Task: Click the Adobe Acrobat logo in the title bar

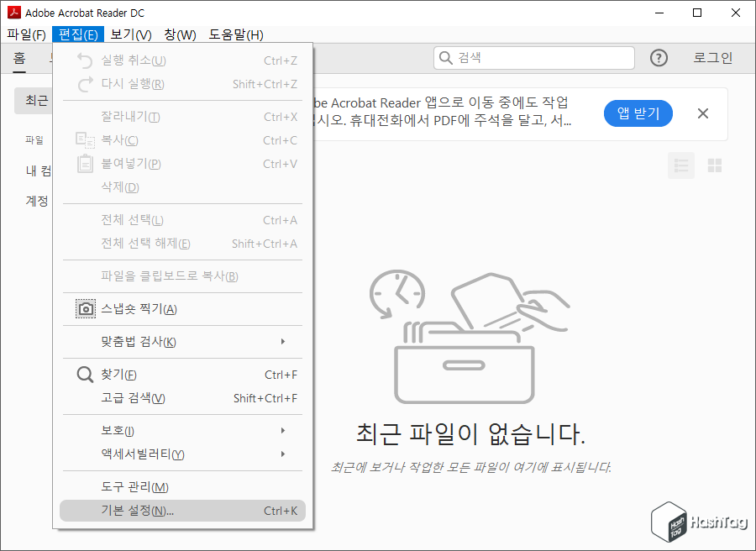Action: coord(13,12)
